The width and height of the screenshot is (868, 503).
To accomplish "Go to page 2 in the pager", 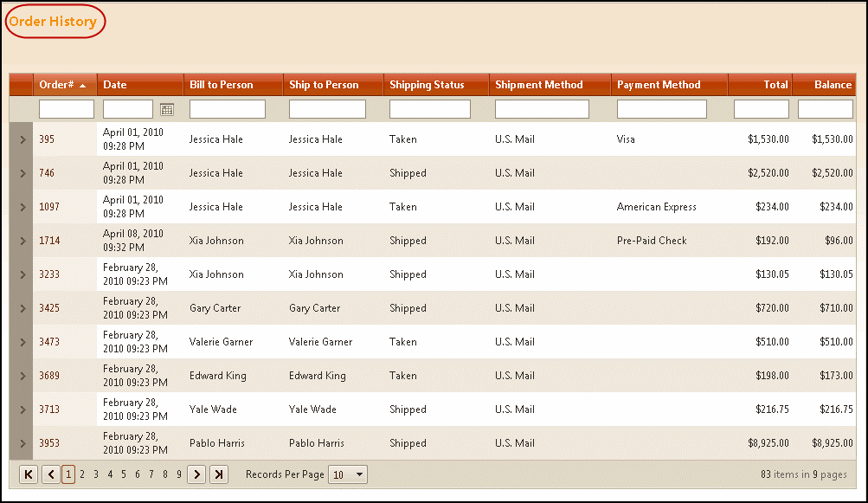I will pyautogui.click(x=82, y=474).
